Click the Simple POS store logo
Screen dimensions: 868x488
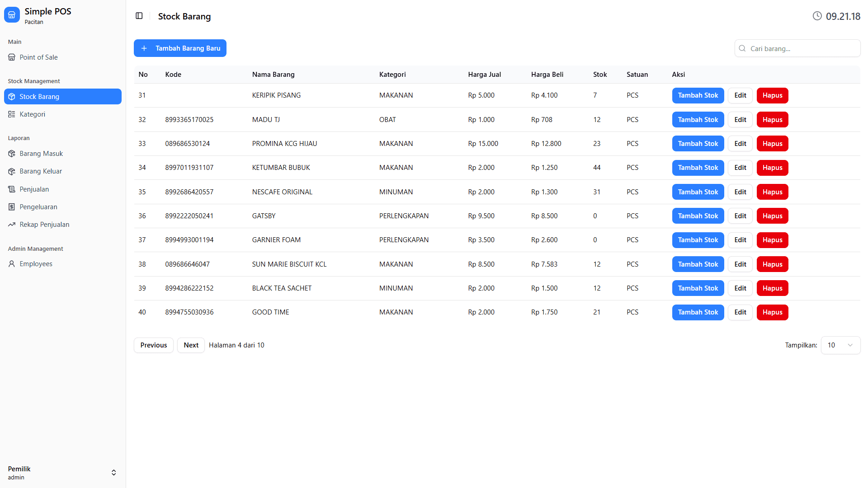pos(12,15)
